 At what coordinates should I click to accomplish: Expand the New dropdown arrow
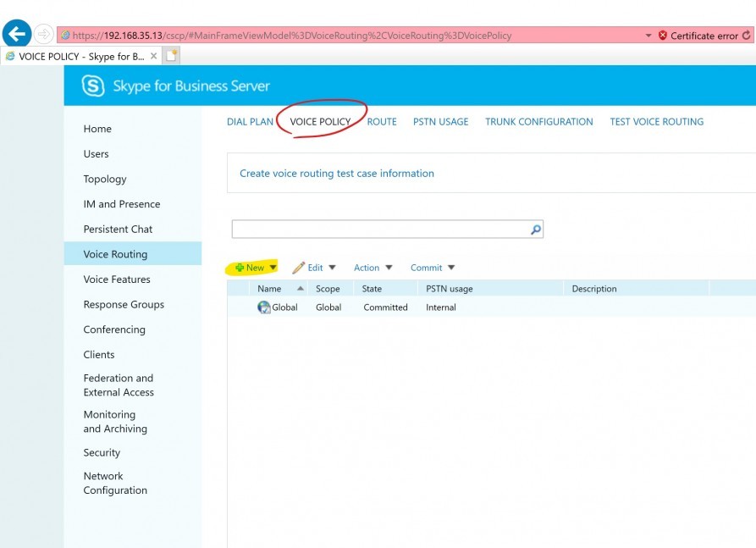[x=273, y=268]
